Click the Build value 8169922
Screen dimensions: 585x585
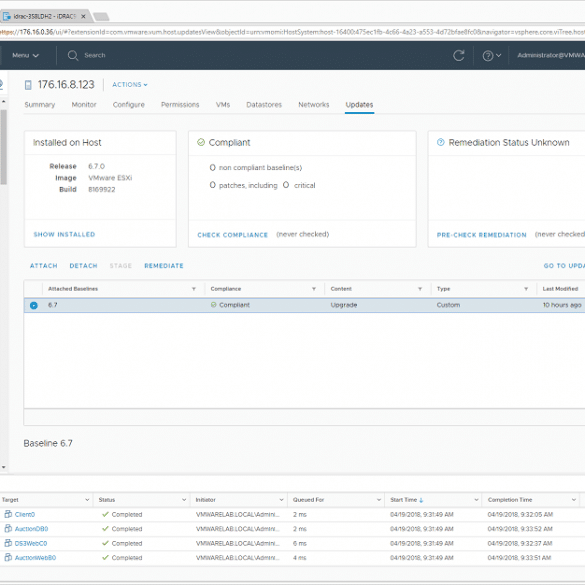point(101,190)
